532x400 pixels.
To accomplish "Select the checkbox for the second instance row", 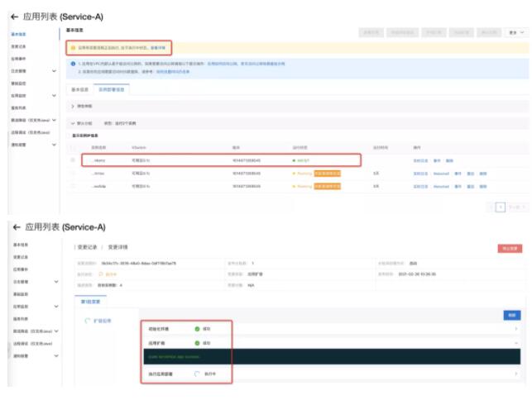I will [73, 174].
